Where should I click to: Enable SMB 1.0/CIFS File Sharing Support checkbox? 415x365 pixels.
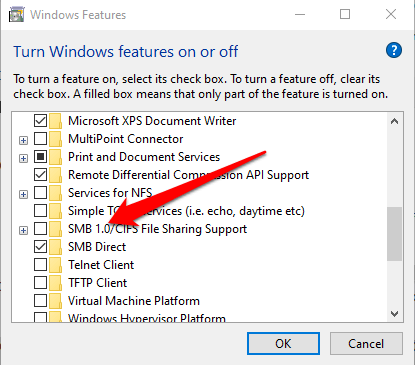[x=40, y=229]
